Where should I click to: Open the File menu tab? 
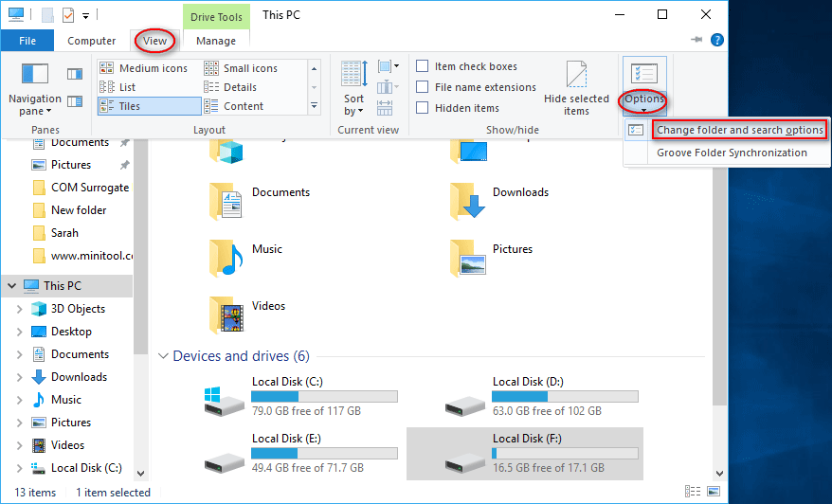pyautogui.click(x=27, y=41)
